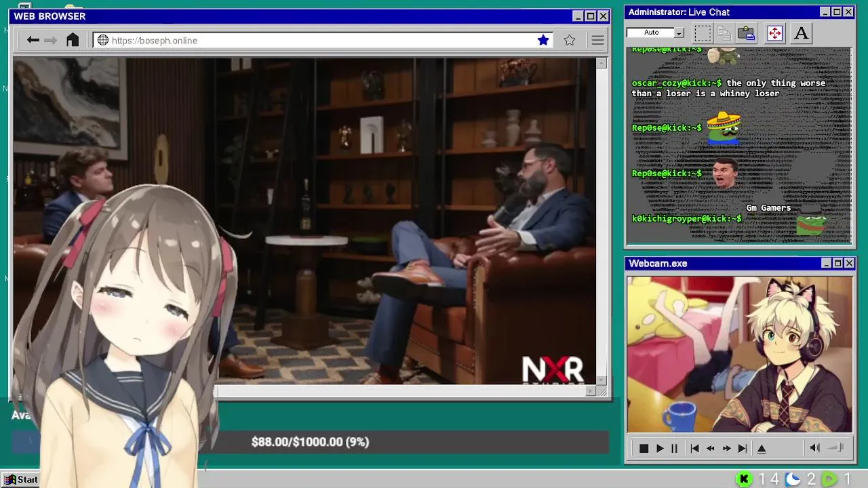Click the globe icon in address bar
The width and height of the screenshot is (868, 488).
tap(103, 40)
